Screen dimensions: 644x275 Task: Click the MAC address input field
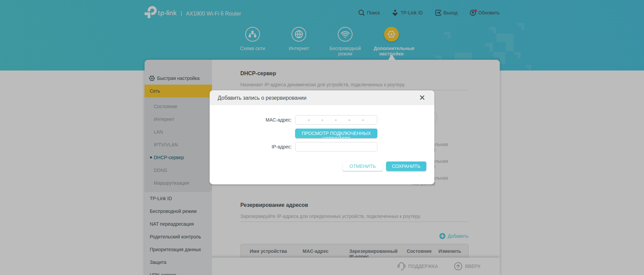coord(336,120)
